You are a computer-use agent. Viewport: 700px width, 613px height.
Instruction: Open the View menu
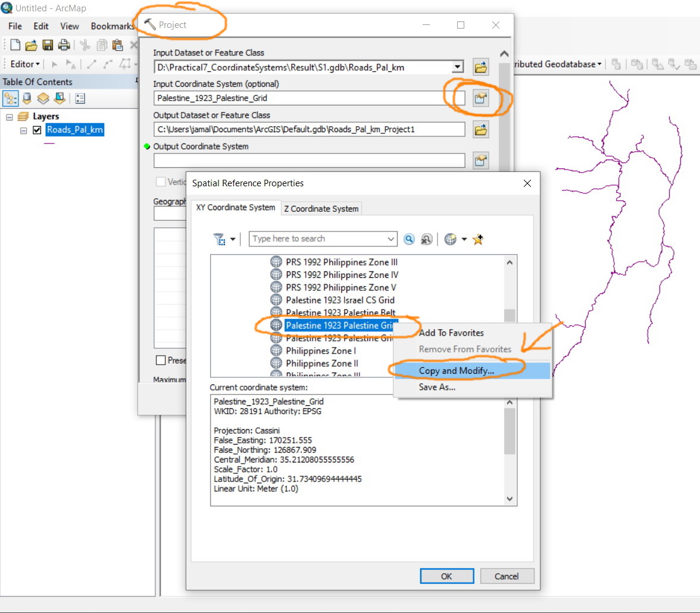pos(70,26)
